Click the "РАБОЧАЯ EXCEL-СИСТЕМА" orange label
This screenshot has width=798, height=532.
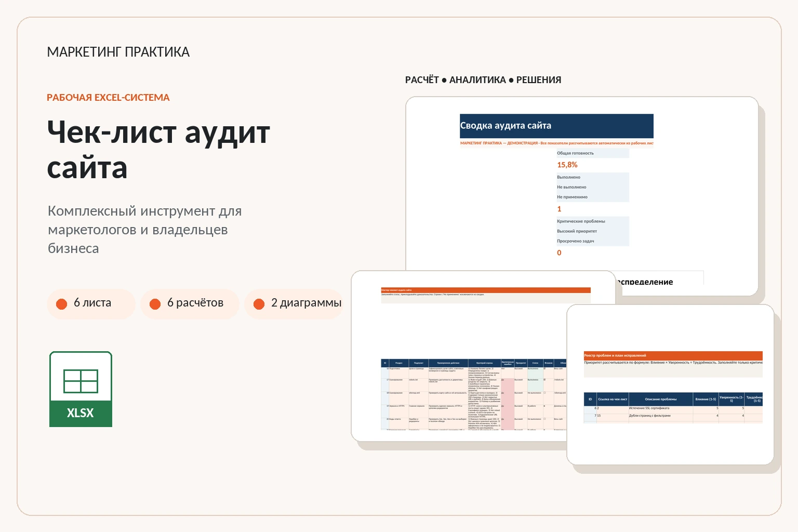coord(108,98)
